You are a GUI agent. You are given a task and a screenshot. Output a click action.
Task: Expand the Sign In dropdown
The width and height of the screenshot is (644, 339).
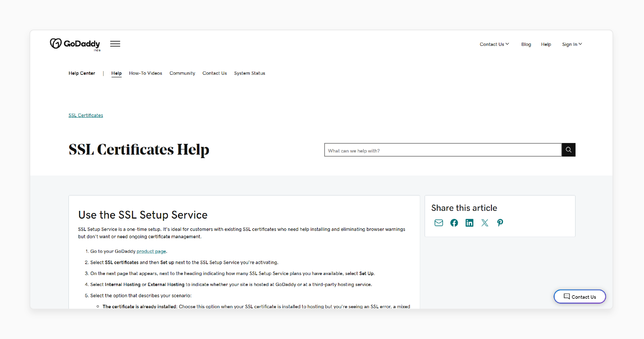(x=572, y=44)
